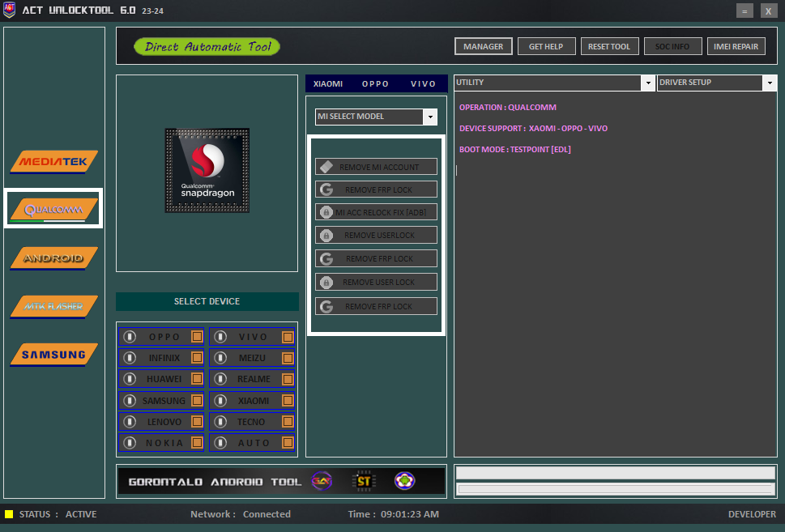Toggle the INFINIX device power button
The width and height of the screenshot is (785, 532).
click(x=130, y=358)
